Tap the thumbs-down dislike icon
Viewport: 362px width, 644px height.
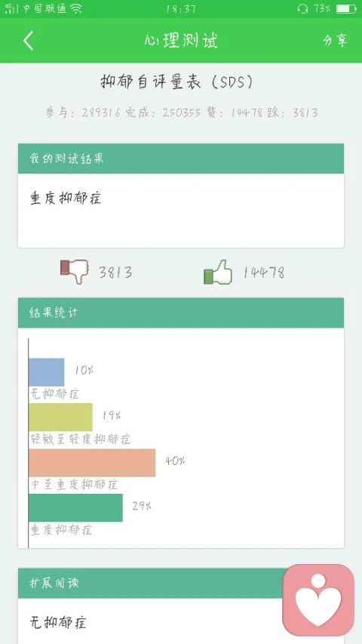[75, 271]
